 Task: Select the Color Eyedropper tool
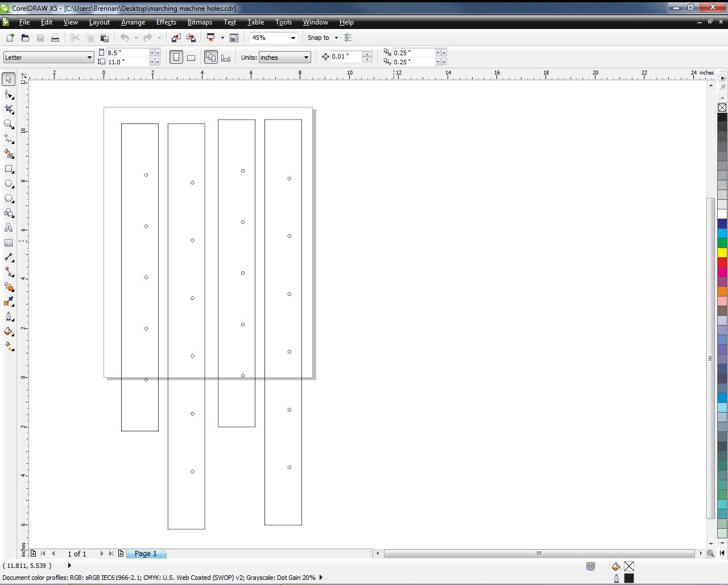coord(9,302)
